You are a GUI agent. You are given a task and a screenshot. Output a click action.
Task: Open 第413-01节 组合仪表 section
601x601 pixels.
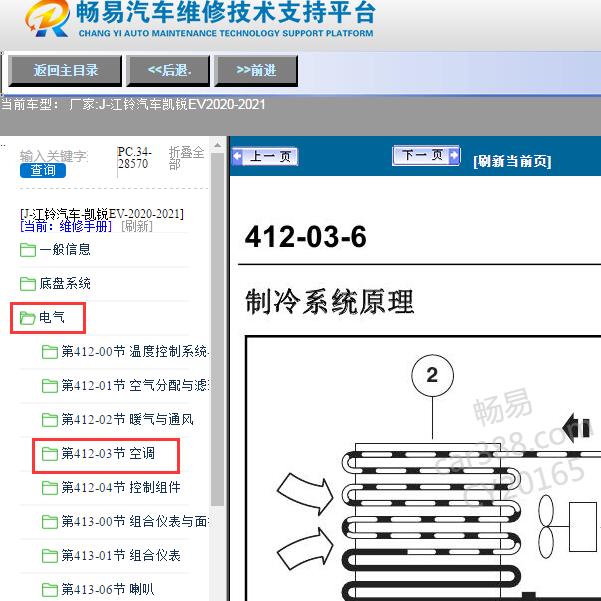click(x=121, y=555)
